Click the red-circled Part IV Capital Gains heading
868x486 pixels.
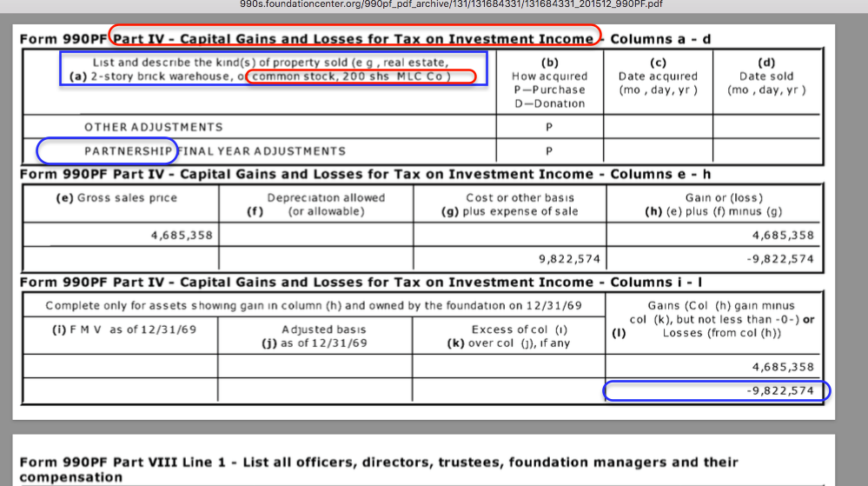point(355,39)
